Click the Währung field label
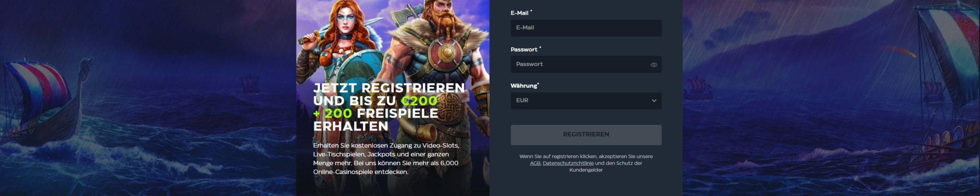 pos(524,86)
